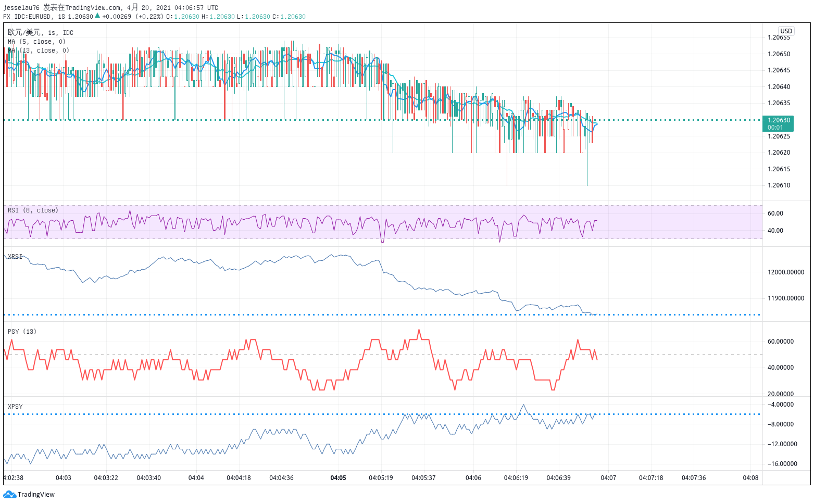Click the PSY (13) indicator pane label
Screen dimensions: 814x504
coord(22,332)
